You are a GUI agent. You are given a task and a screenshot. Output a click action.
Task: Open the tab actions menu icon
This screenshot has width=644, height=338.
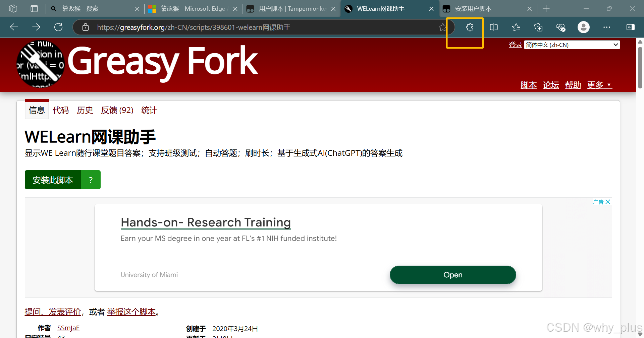pyautogui.click(x=34, y=8)
